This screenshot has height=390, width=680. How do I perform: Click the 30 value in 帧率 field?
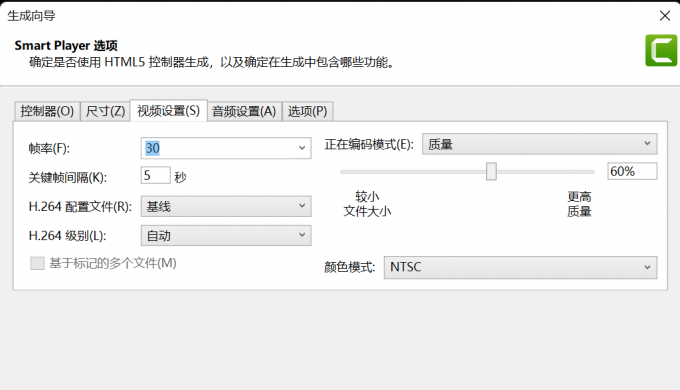[x=153, y=148]
